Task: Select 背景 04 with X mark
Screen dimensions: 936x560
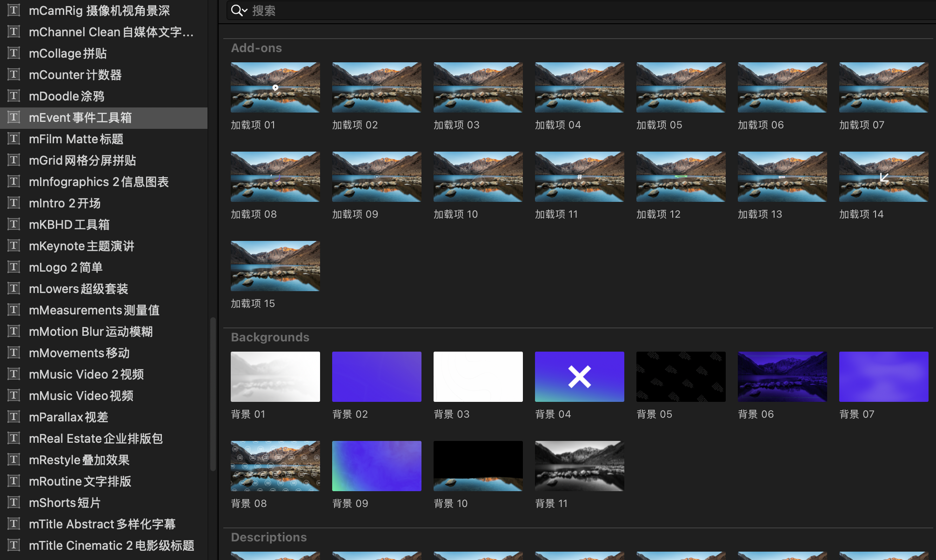Action: [580, 377]
